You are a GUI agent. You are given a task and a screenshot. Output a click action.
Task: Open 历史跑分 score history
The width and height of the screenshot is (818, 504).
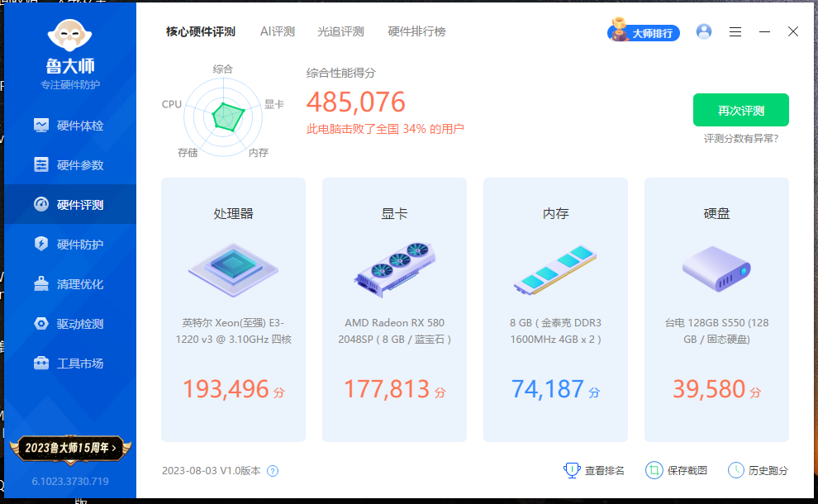[759, 470]
